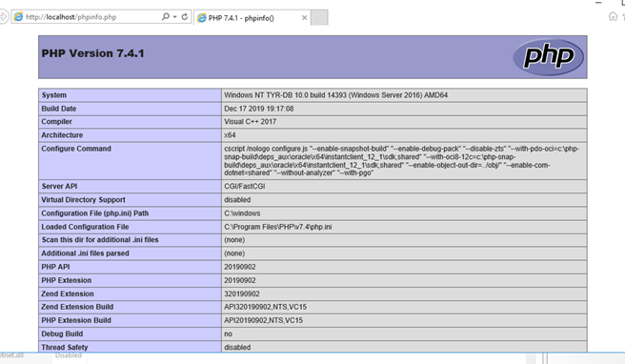Click the PHP Version 7.4.1 heading

(92, 53)
